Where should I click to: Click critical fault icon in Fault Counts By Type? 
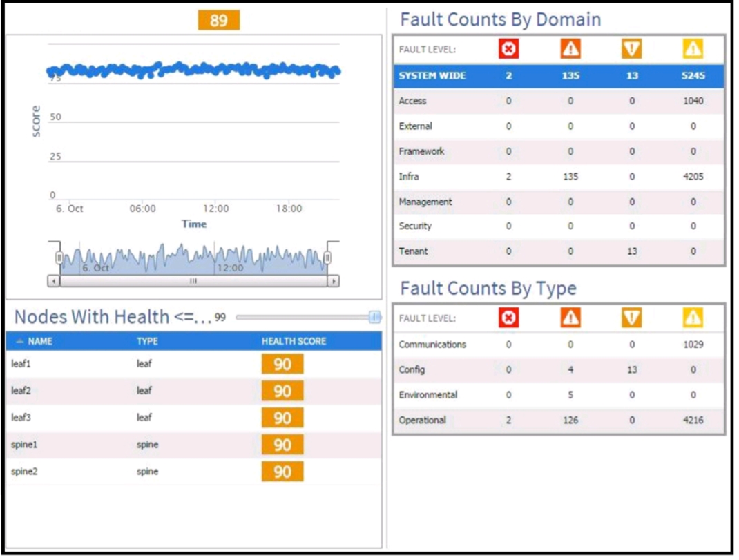coord(508,318)
